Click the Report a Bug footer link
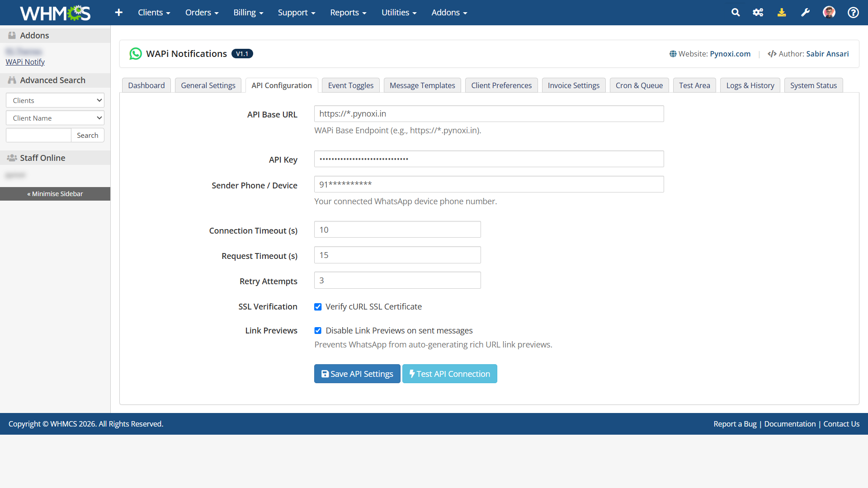Viewport: 868px width, 488px height. pos(735,424)
